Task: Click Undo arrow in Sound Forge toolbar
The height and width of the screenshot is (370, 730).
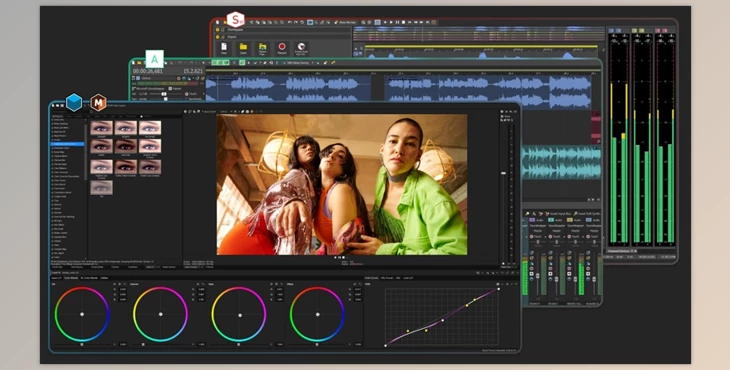Action: [290, 22]
